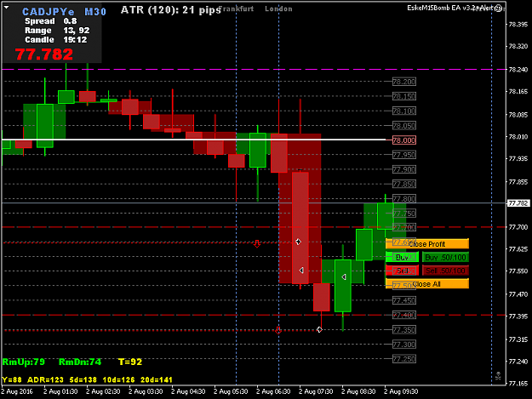Click the skull icon near the time axis

click(x=498, y=376)
